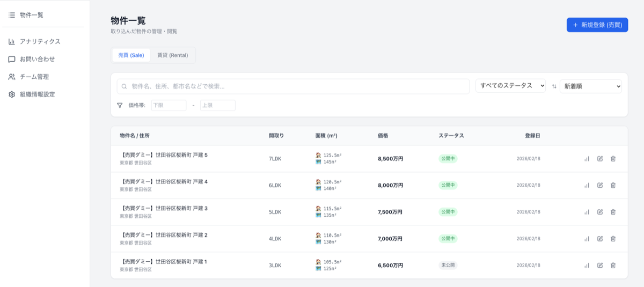View stats chart icon for 戸建 2
Image resolution: width=644 pixels, height=287 pixels.
pos(587,239)
